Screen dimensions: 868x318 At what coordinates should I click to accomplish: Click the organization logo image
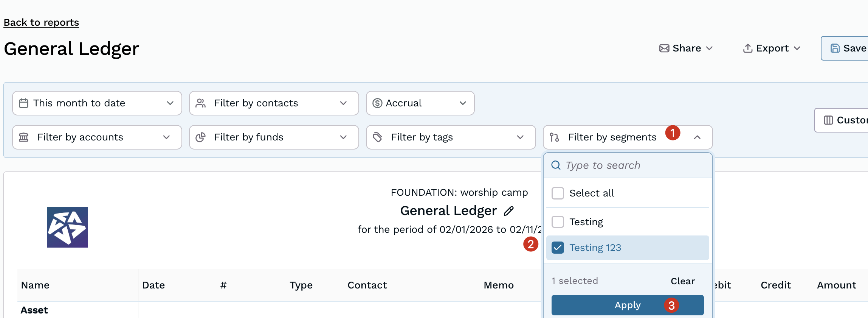(67, 227)
